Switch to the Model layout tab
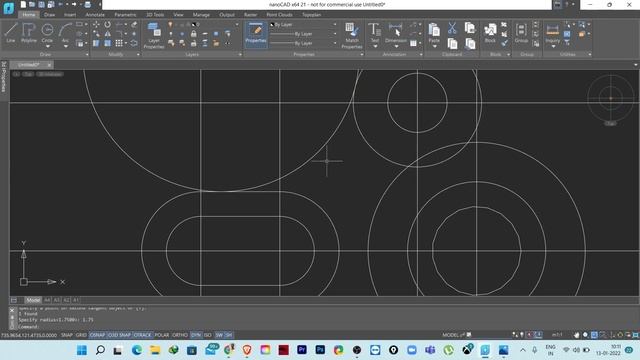This screenshot has width=640, height=360. click(x=33, y=300)
